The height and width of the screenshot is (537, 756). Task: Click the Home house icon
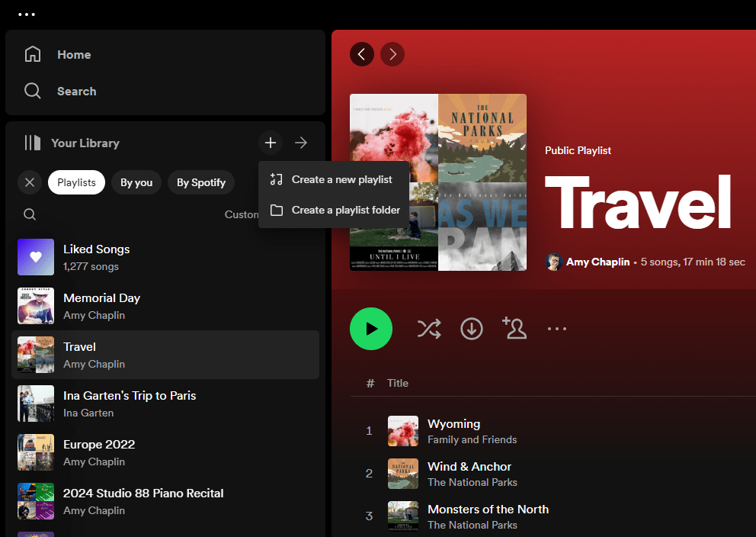coord(33,54)
